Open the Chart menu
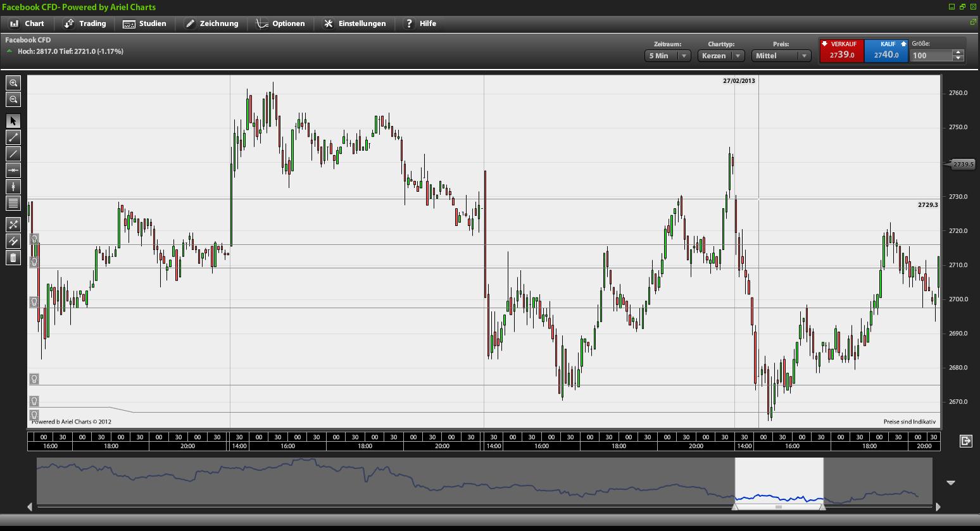 pyautogui.click(x=27, y=23)
